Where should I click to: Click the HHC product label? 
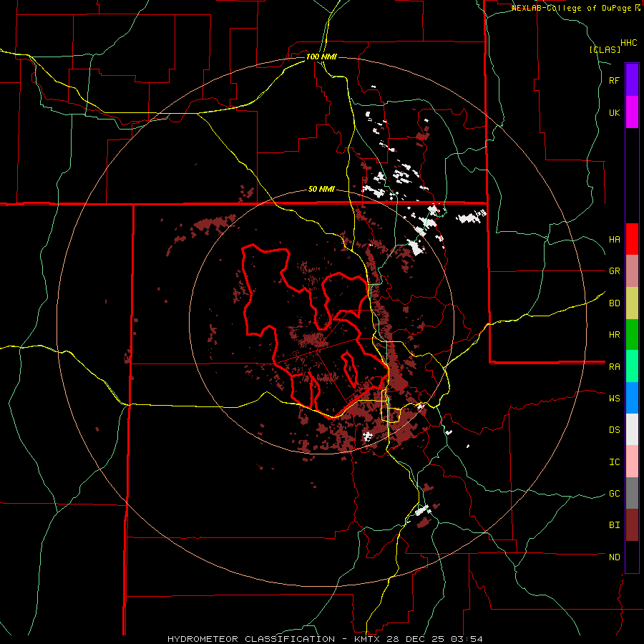(x=629, y=43)
